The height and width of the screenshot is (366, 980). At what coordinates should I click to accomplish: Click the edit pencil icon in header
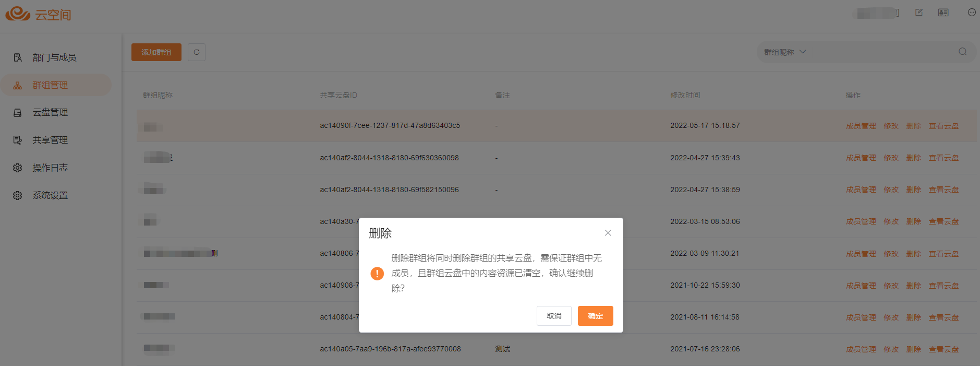(x=919, y=13)
